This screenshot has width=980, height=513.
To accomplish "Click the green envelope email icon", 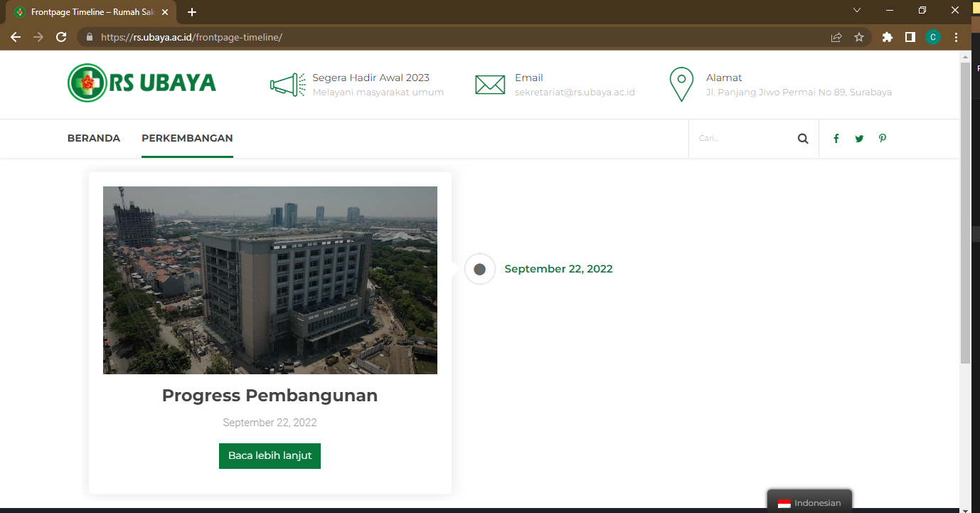I will pos(490,85).
